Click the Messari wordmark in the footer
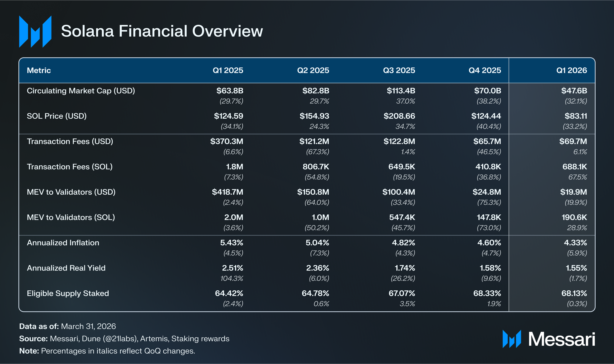This screenshot has width=614, height=364. coord(562,339)
